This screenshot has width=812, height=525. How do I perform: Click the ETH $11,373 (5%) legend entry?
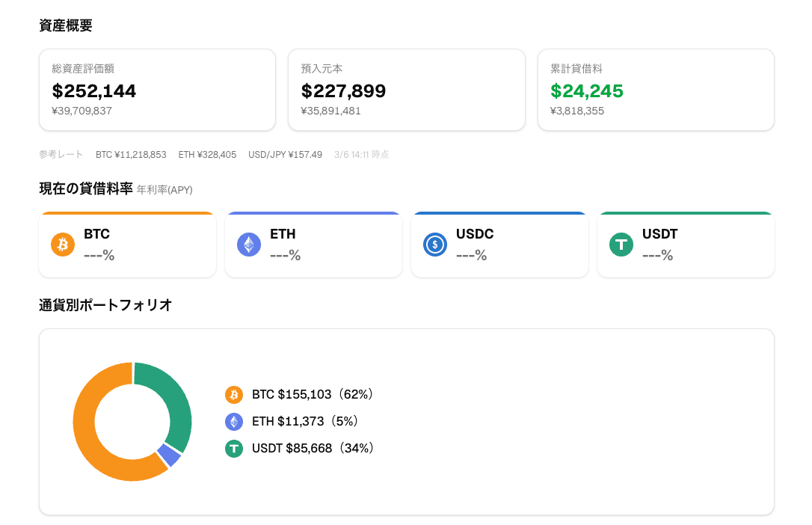(305, 422)
